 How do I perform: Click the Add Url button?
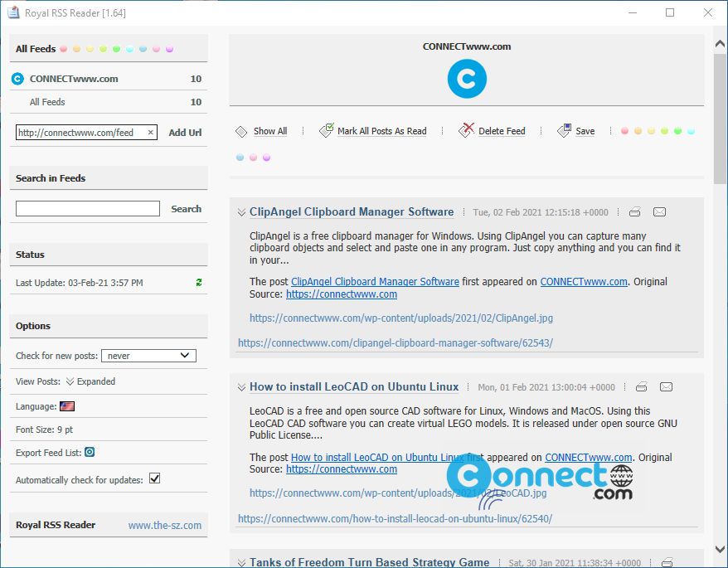(185, 133)
